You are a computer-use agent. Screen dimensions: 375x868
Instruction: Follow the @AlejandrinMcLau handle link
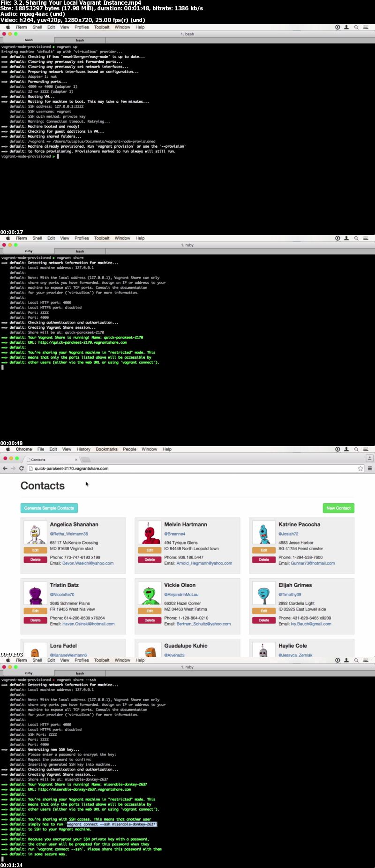[x=181, y=594]
